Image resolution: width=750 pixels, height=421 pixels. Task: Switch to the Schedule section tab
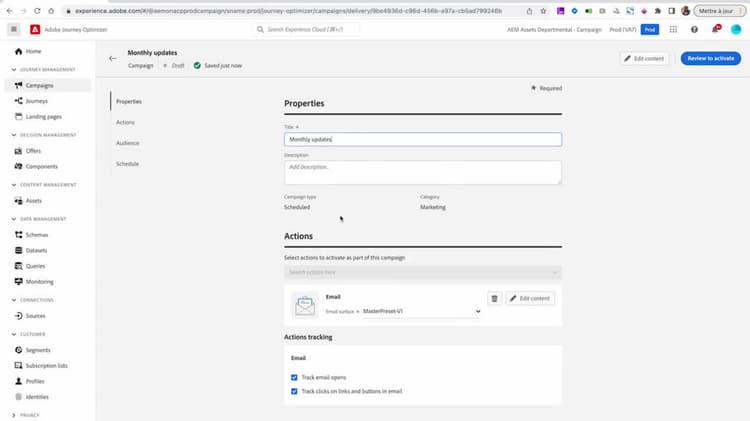[x=127, y=164]
